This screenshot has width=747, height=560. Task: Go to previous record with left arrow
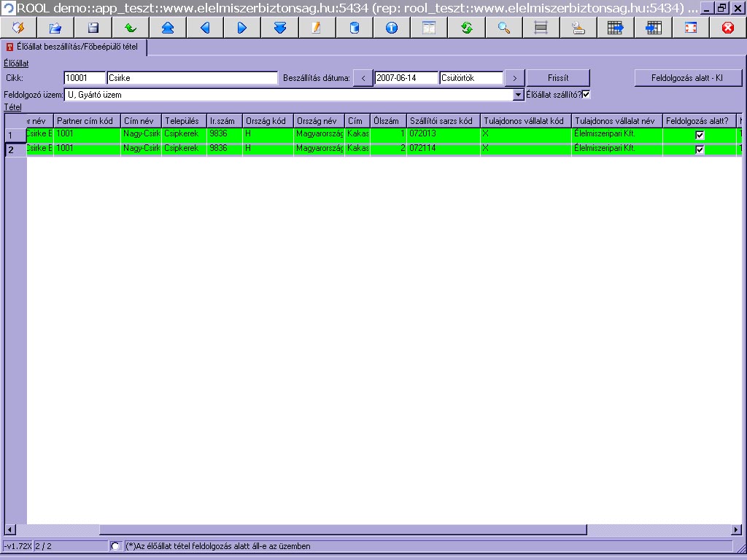(x=205, y=28)
